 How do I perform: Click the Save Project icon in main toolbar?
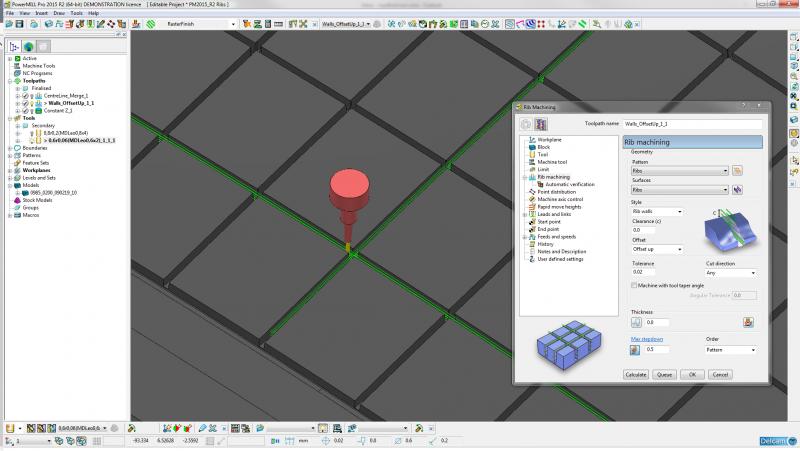[19, 24]
